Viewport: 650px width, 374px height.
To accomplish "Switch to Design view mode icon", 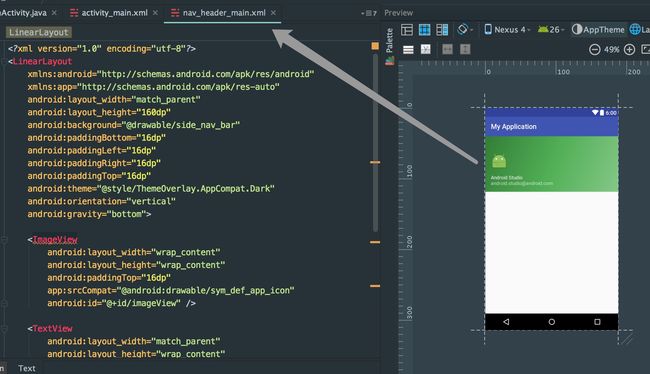I will point(407,30).
